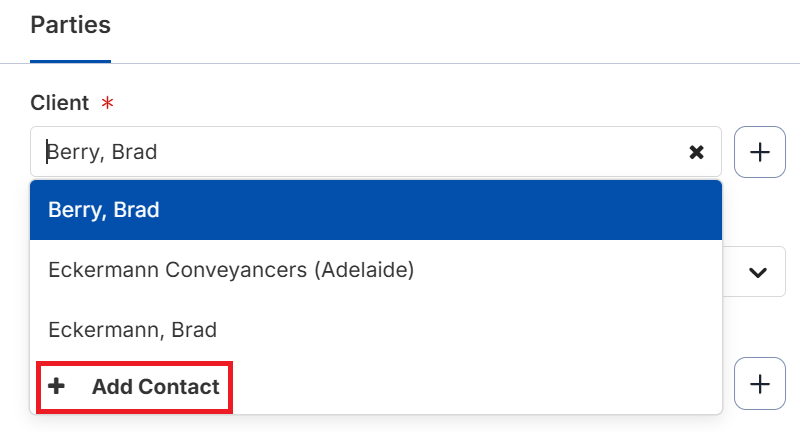Screen dimensions: 800x432
Task: Click the plus button beside the Client field
Action: [760, 152]
